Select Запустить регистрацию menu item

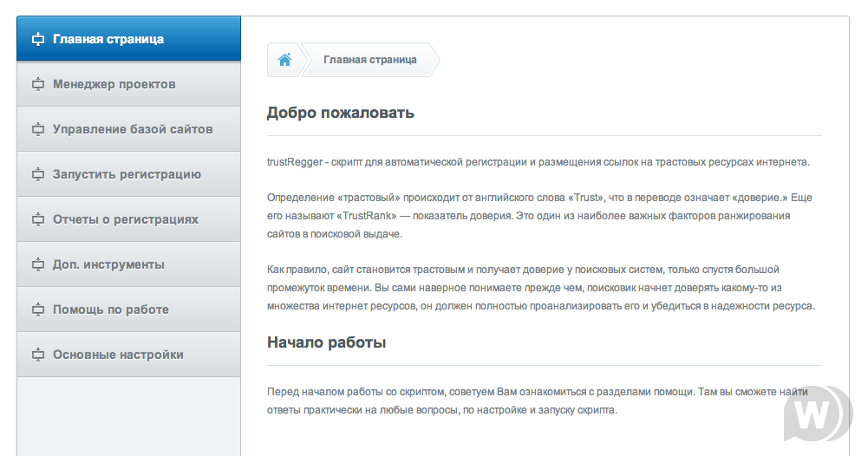128,174
